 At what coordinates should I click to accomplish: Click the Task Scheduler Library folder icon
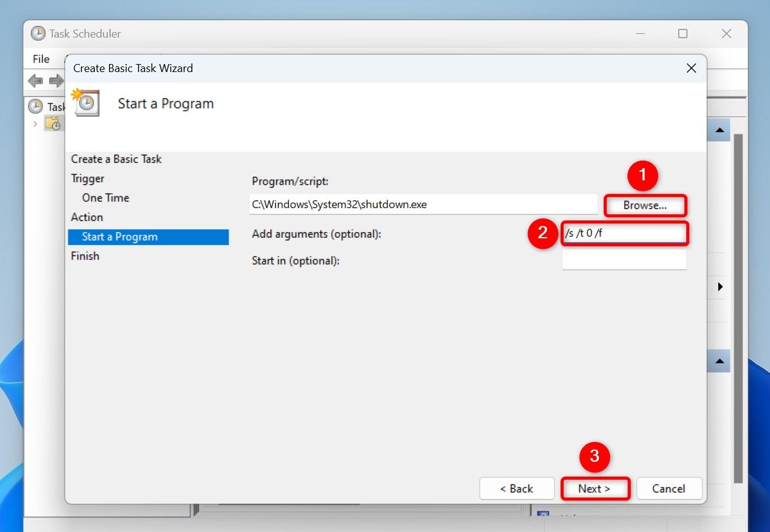53,124
